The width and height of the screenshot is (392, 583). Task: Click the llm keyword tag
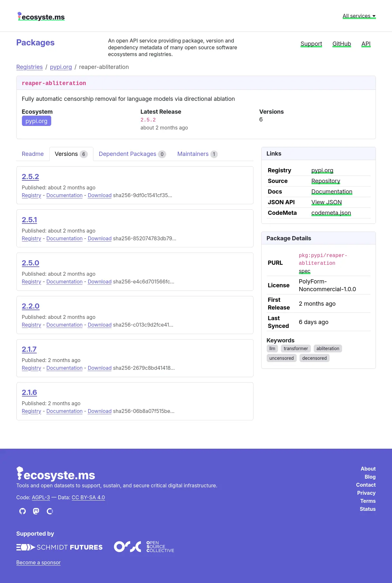[x=272, y=349]
